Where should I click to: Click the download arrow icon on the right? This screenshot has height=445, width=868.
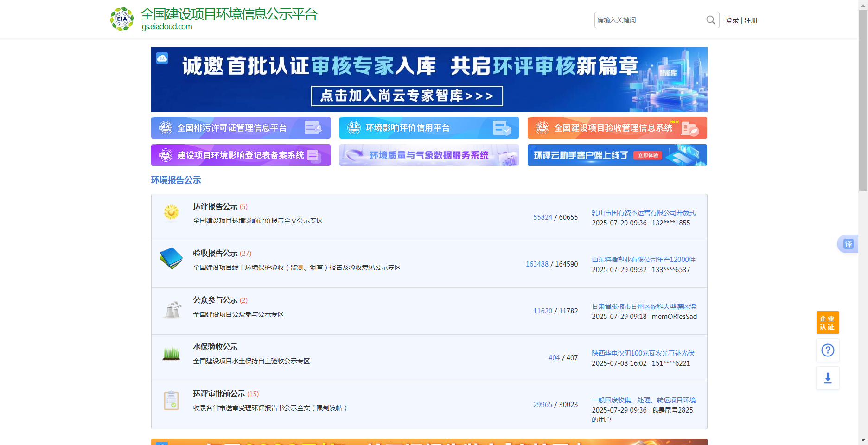coord(828,378)
